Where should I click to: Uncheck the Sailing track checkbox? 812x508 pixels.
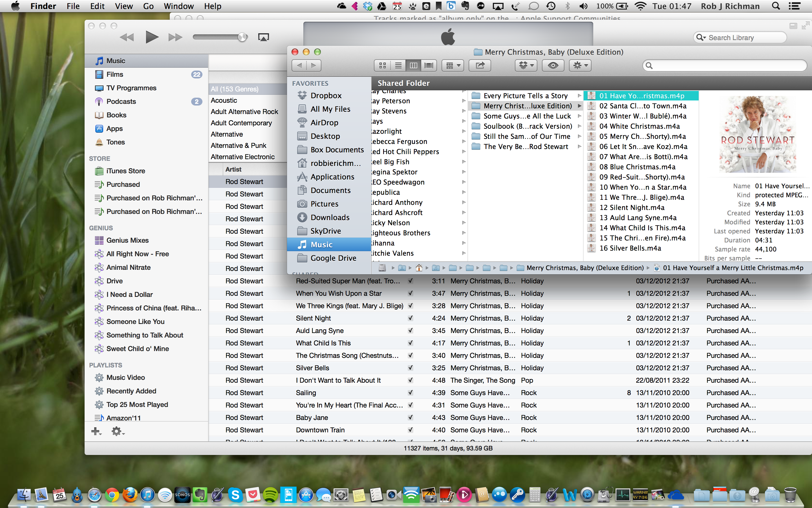(410, 392)
